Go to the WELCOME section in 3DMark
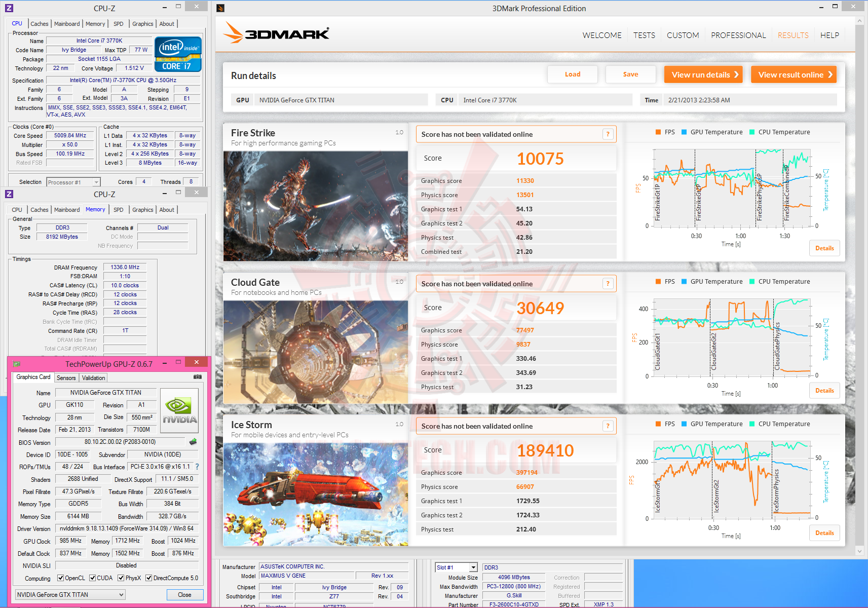 [x=602, y=35]
